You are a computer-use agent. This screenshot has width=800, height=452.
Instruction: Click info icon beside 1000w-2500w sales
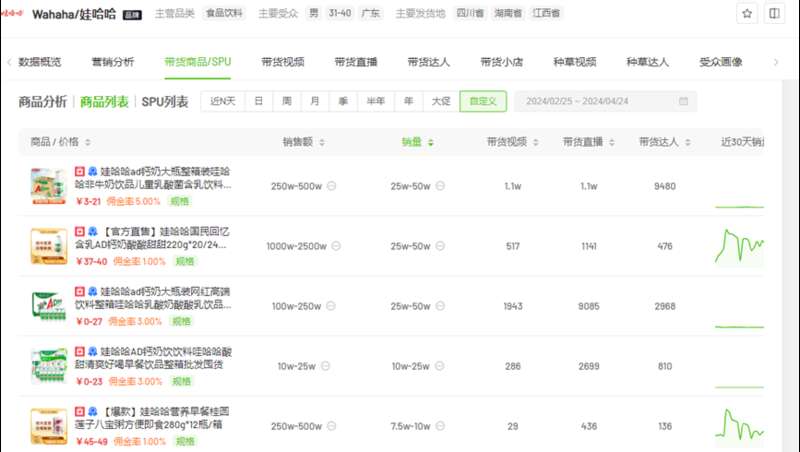[336, 246]
